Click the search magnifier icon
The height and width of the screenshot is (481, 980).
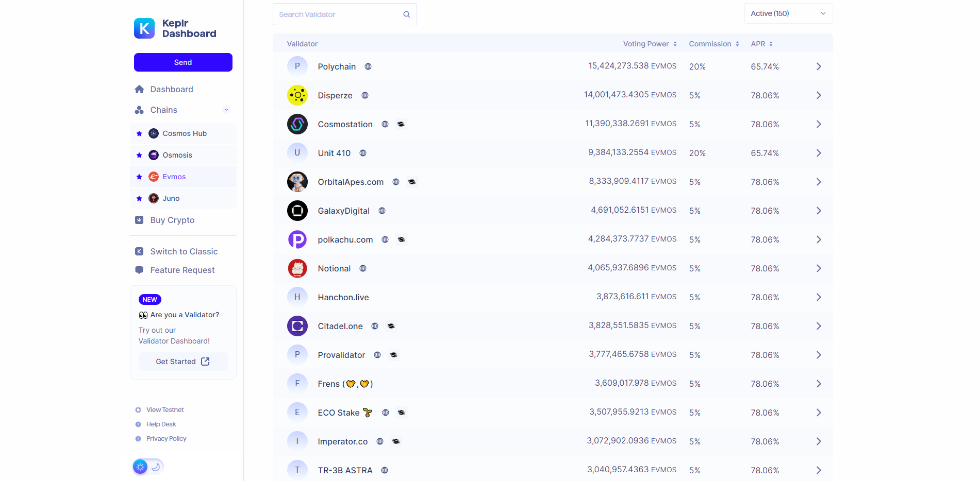pyautogui.click(x=407, y=14)
